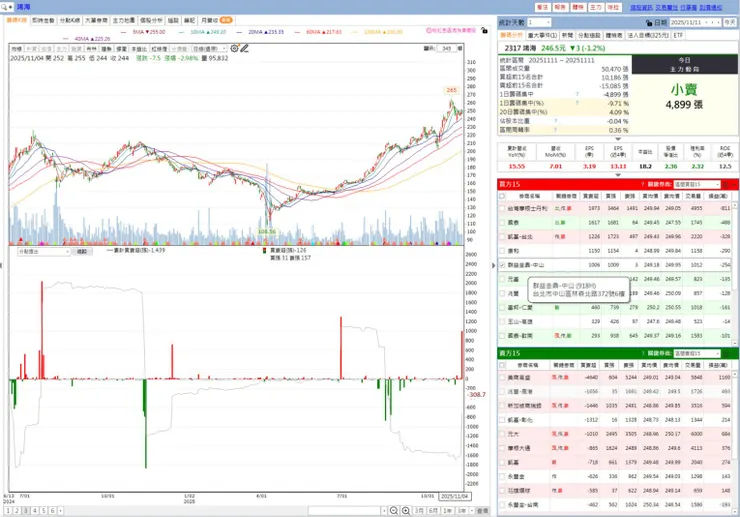Open the 日期 date picker field
The height and width of the screenshot is (517, 740).
(695, 23)
